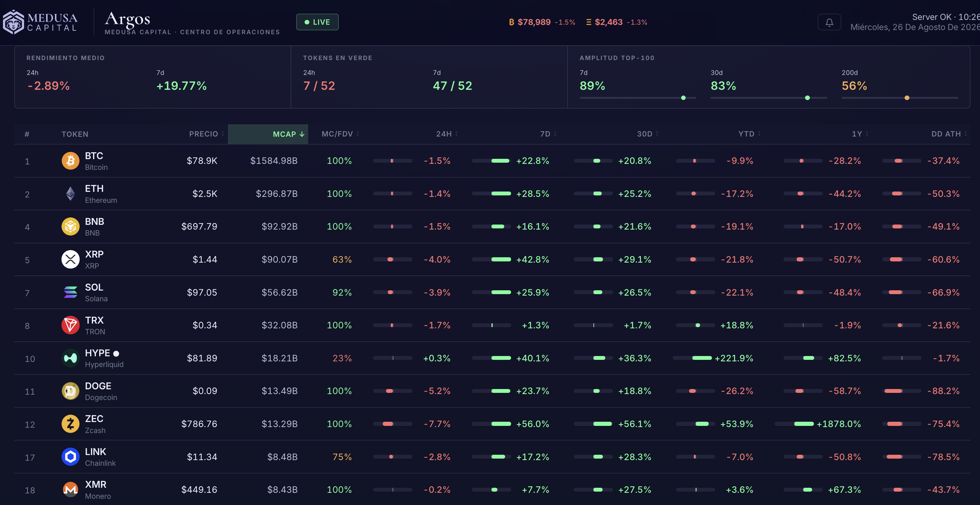Viewport: 980px width, 505px height.
Task: Click Rendimiento Medio 24h value -2.89%
Action: tap(48, 86)
